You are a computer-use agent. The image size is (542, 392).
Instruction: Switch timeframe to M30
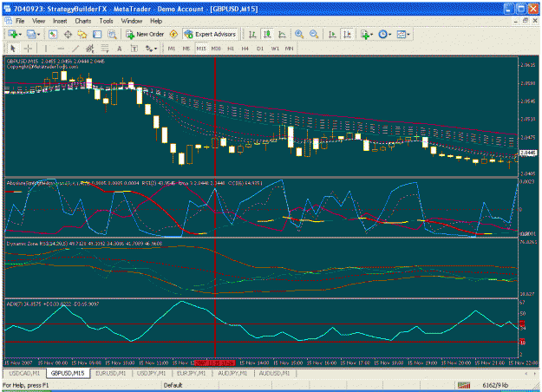click(x=216, y=49)
